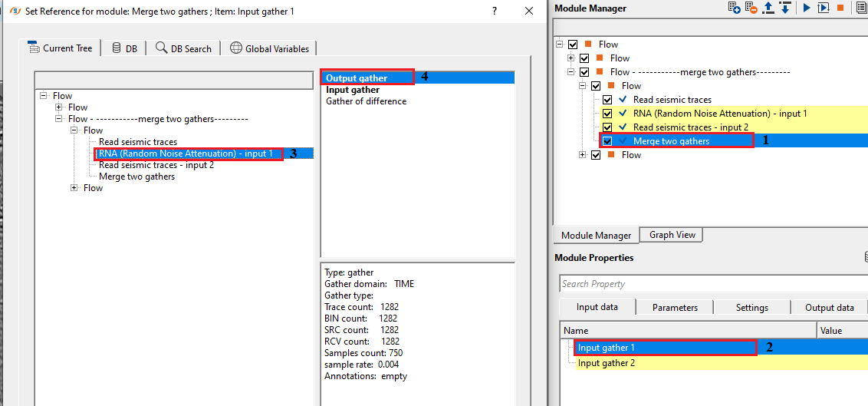Uncheck RNA (Random Noise Attenuation) - input 1 checkbox

607,114
